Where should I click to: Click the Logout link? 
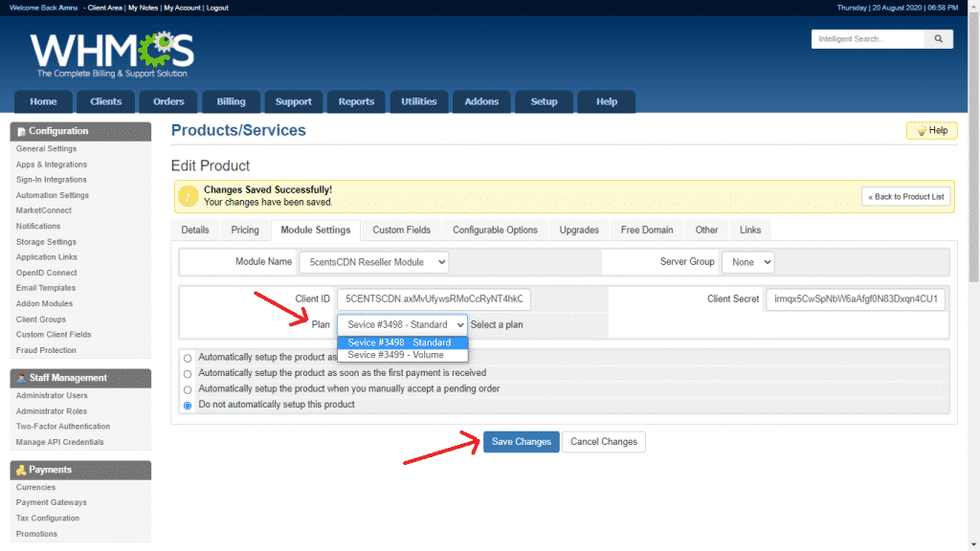[x=217, y=8]
